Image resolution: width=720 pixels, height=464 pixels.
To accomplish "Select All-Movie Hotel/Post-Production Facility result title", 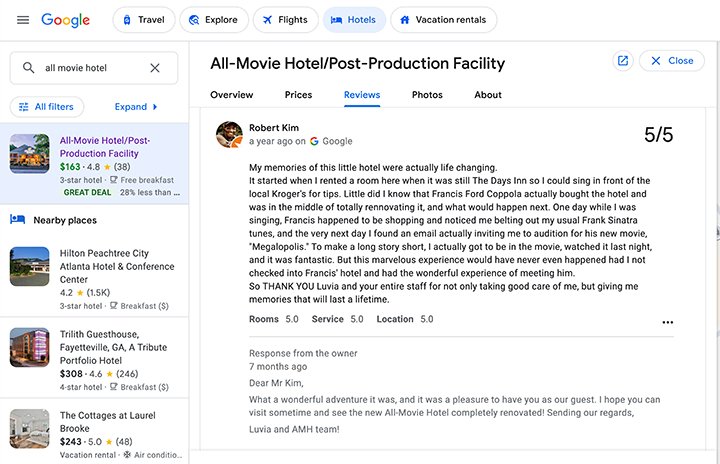I will (x=105, y=147).
